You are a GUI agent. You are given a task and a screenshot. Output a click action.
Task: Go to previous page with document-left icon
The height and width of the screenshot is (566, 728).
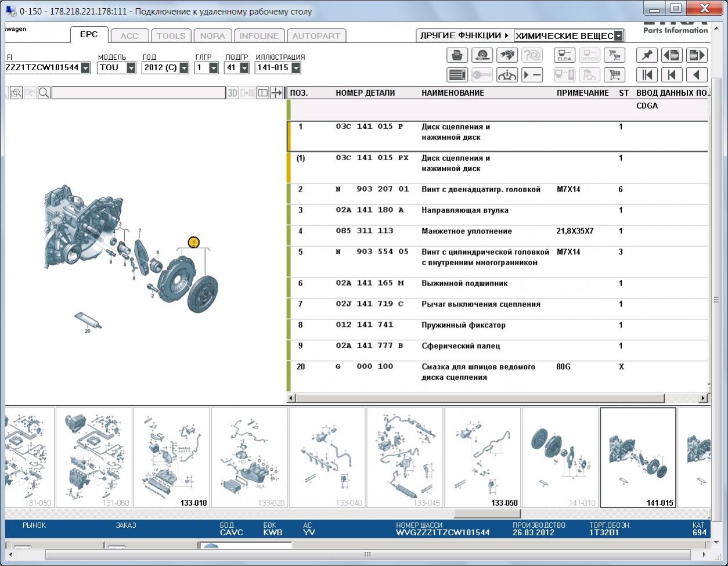click(x=672, y=55)
